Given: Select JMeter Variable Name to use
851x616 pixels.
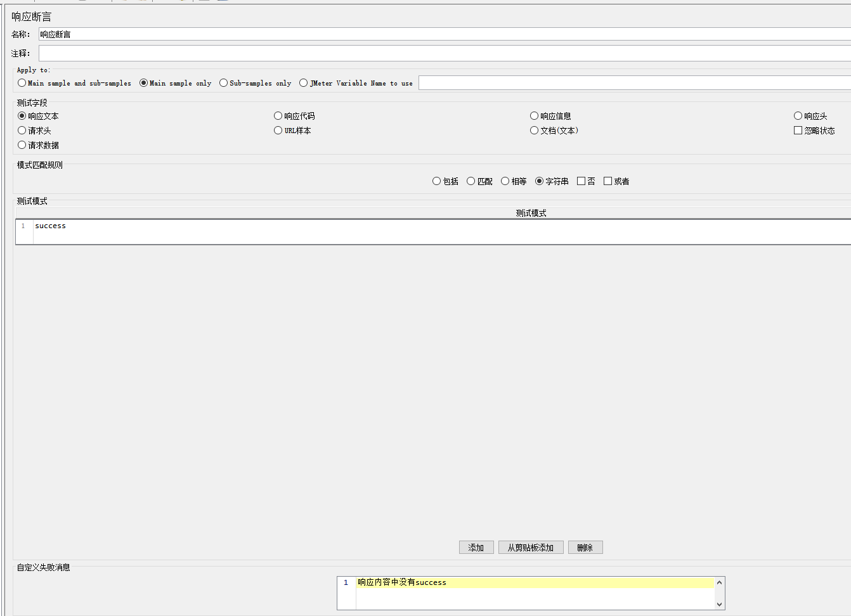Looking at the screenshot, I should click(304, 83).
